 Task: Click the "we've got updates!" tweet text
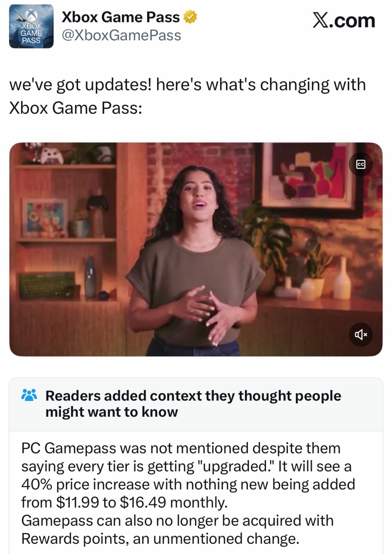coord(188,96)
